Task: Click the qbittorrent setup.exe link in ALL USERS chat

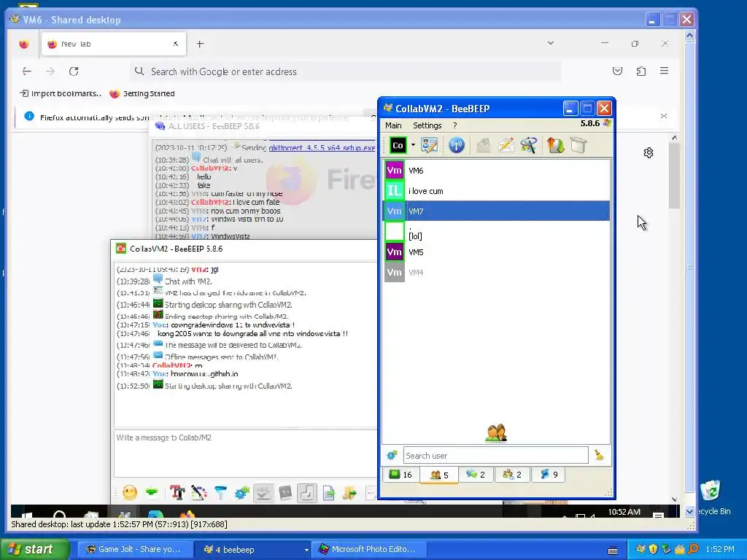Action: (x=322, y=147)
